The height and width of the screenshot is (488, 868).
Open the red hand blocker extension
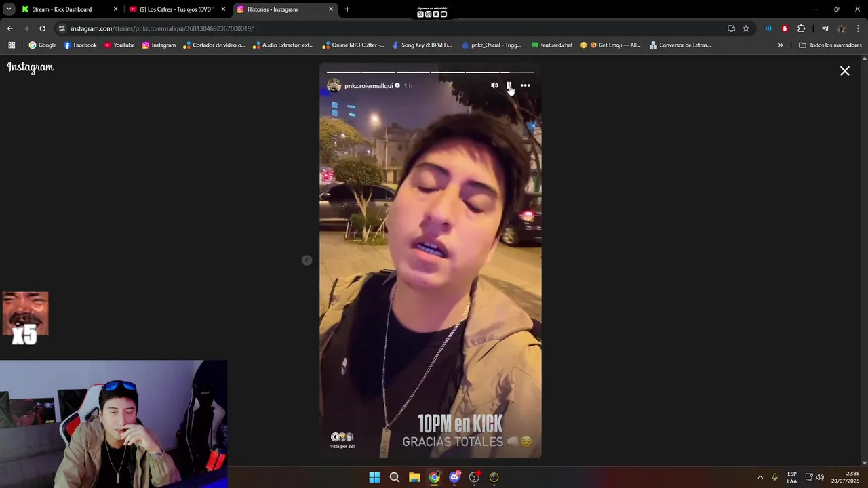[785, 28]
